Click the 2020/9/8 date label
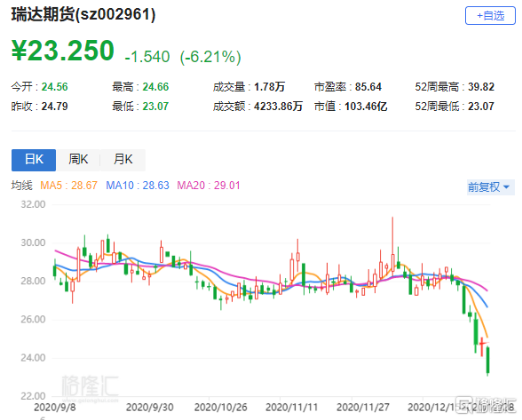Screen dimensions: 522x420 (55, 407)
